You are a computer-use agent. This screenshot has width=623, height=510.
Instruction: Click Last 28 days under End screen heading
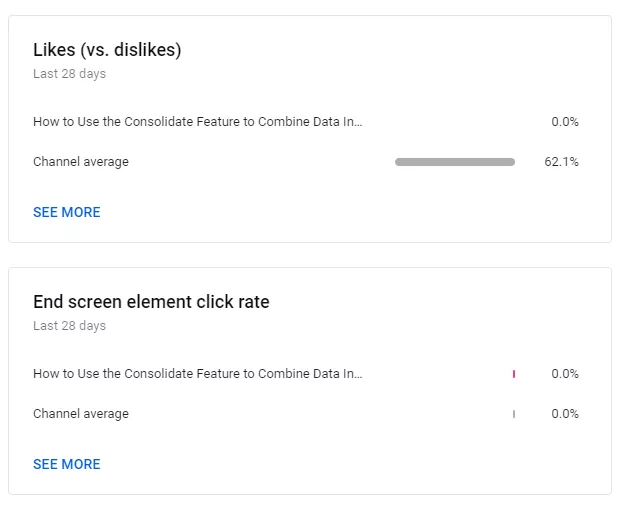(69, 326)
